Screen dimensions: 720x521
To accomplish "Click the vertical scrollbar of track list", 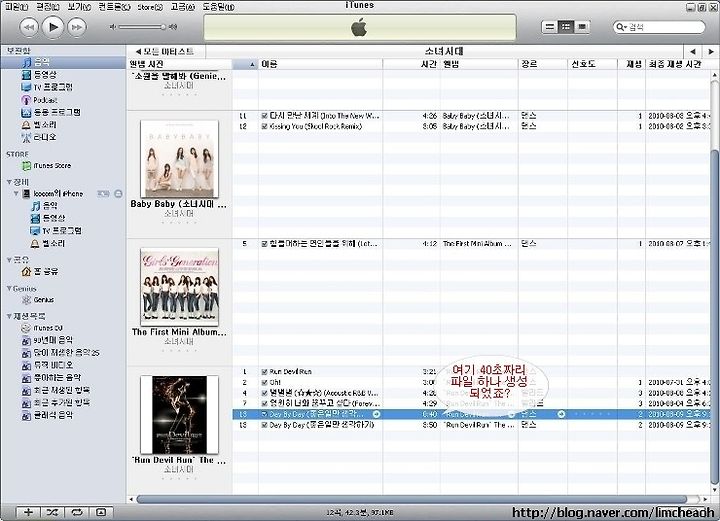I will (714, 317).
